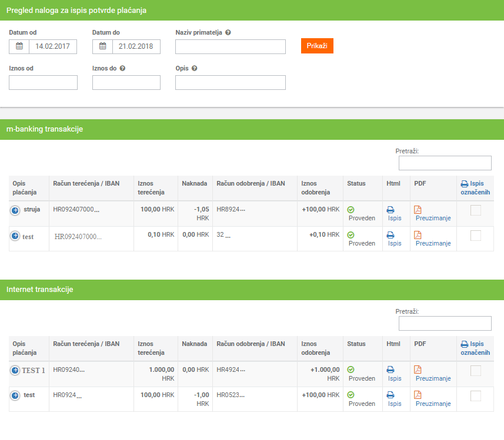Image resolution: width=504 pixels, height=440 pixels.
Task: Click the printer icon in the TEST 1 row
Action: [x=390, y=370]
